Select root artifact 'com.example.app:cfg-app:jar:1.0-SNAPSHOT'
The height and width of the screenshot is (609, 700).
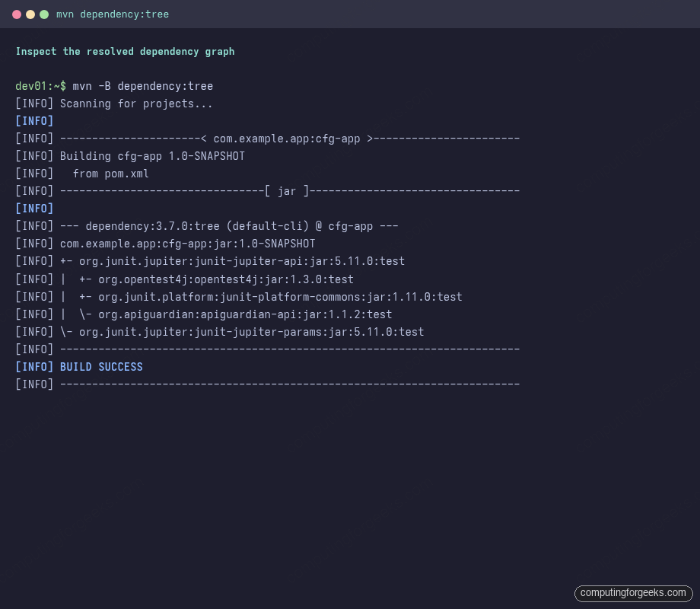pyautogui.click(x=187, y=244)
